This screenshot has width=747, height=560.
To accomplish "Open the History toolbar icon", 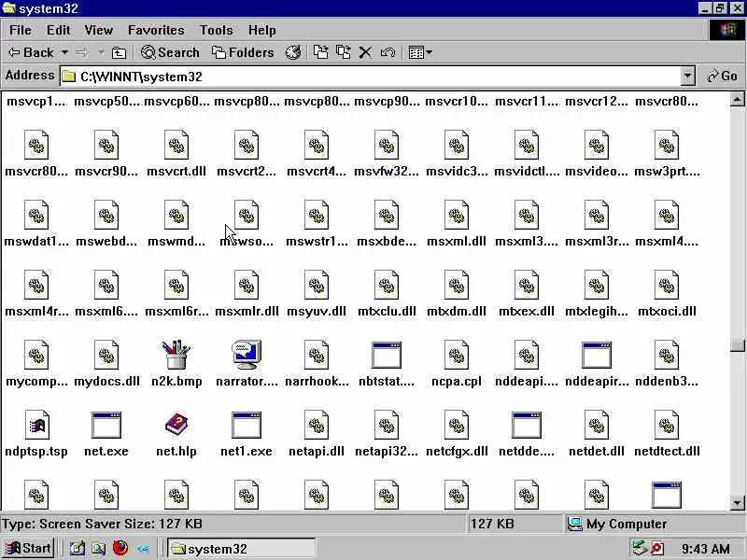I will tap(293, 52).
